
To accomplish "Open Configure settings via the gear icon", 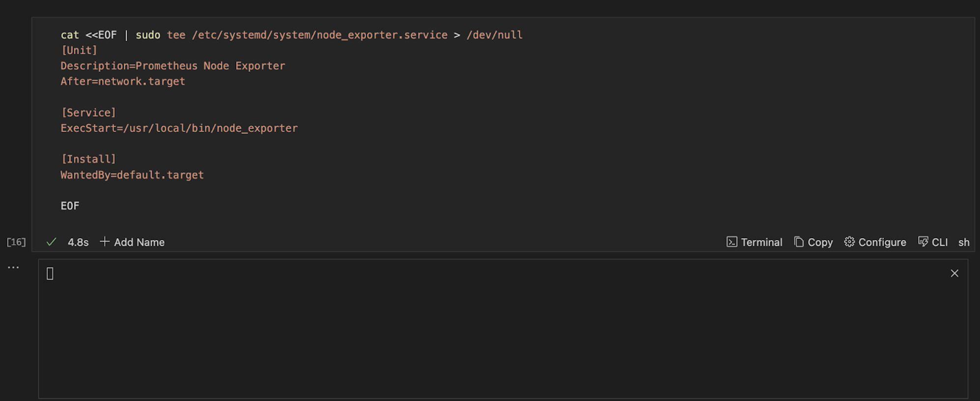I will pos(882,242).
